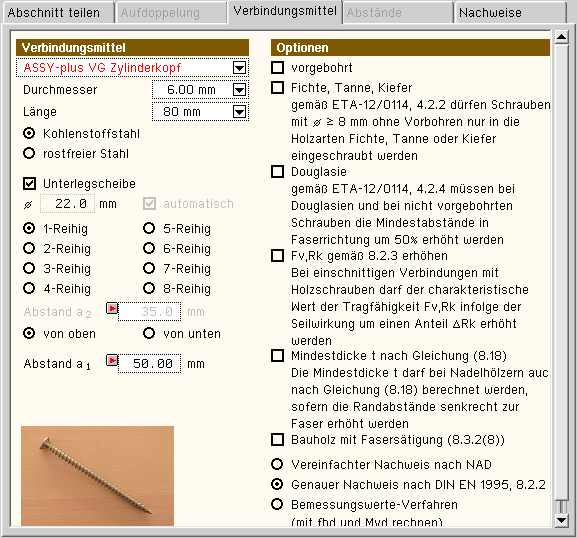
Task: Click the Abstand a1 50.00 field
Action: pyautogui.click(x=149, y=364)
